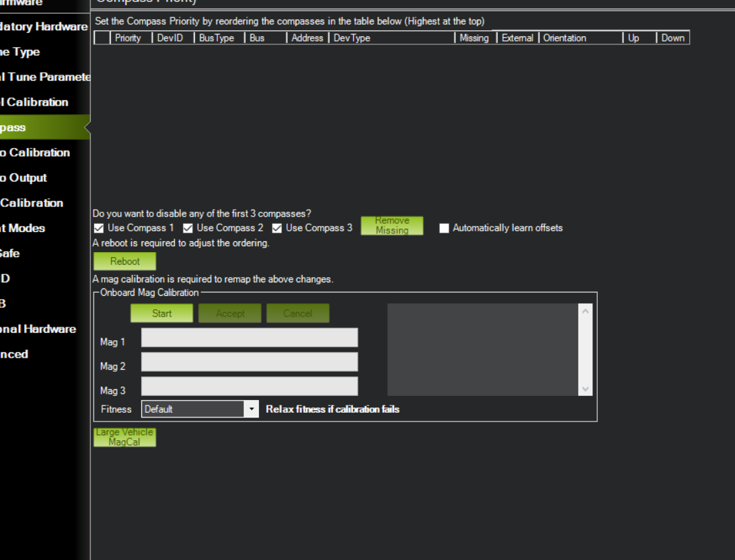Click the Priority column header
The height and width of the screenshot is (560, 735).
(129, 38)
